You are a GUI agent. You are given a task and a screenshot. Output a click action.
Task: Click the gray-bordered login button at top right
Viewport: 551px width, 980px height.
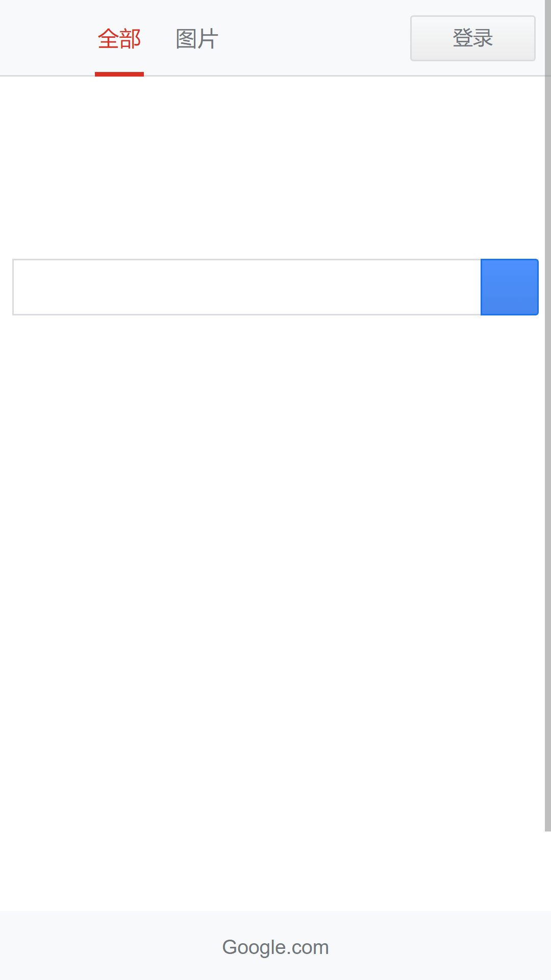tap(473, 38)
